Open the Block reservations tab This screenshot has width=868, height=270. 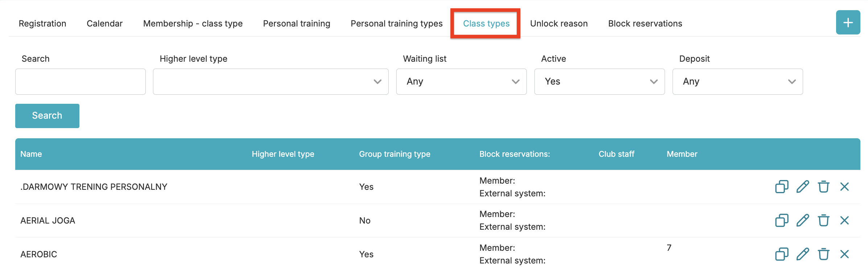point(645,24)
